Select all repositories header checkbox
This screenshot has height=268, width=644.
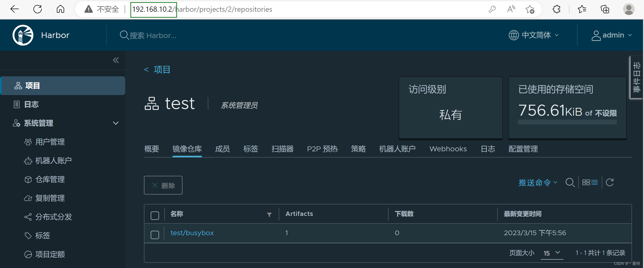coord(155,215)
